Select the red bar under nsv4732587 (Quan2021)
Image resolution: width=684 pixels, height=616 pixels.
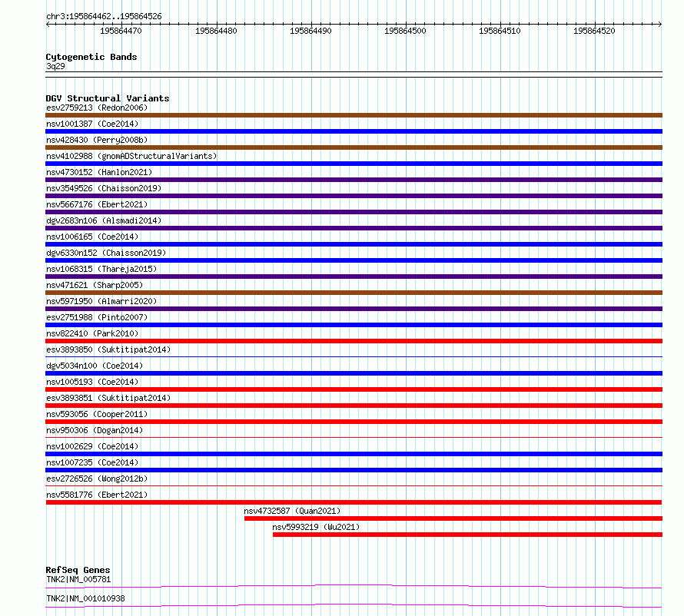click(x=453, y=518)
